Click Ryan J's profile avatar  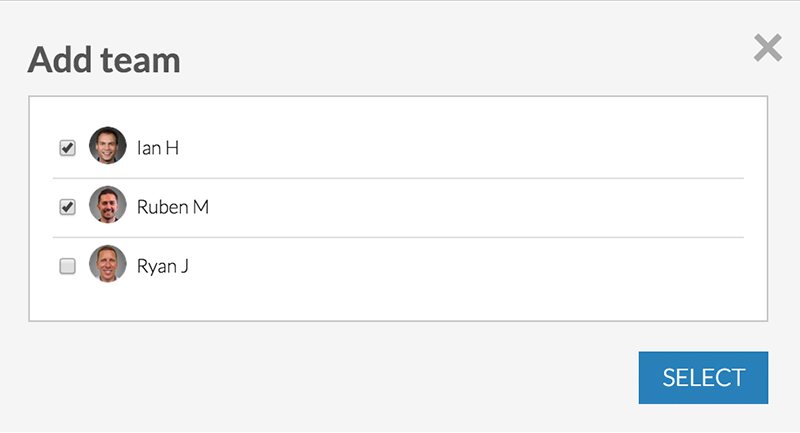tap(108, 264)
